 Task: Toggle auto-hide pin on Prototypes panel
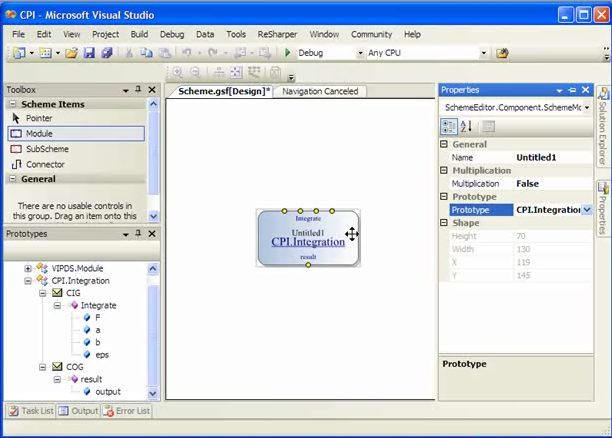click(138, 234)
